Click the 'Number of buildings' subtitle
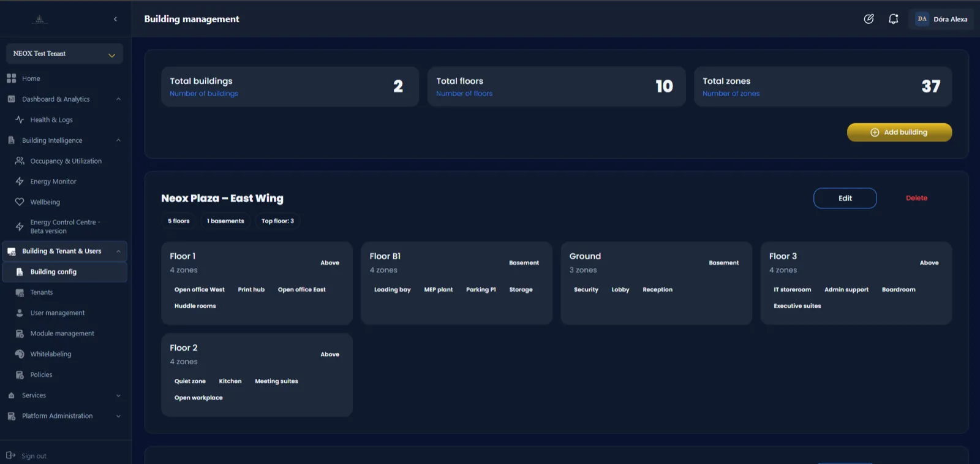Image resolution: width=980 pixels, height=464 pixels. 204,94
